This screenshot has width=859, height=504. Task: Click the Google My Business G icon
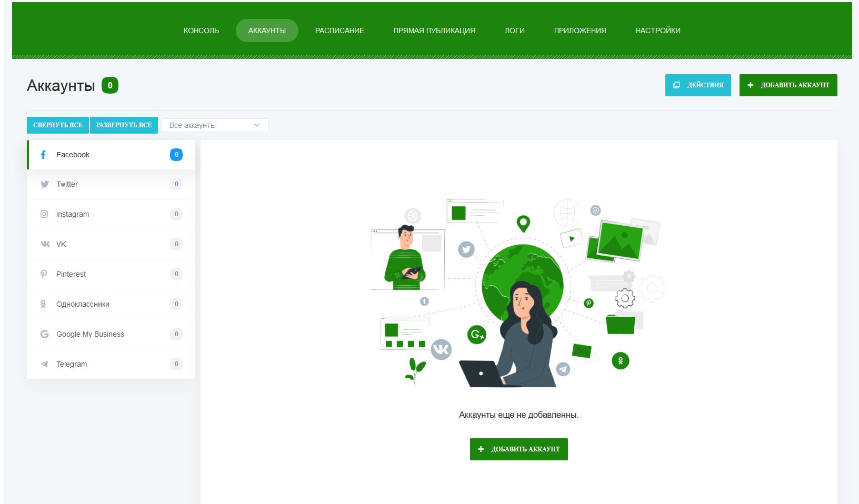(x=45, y=334)
